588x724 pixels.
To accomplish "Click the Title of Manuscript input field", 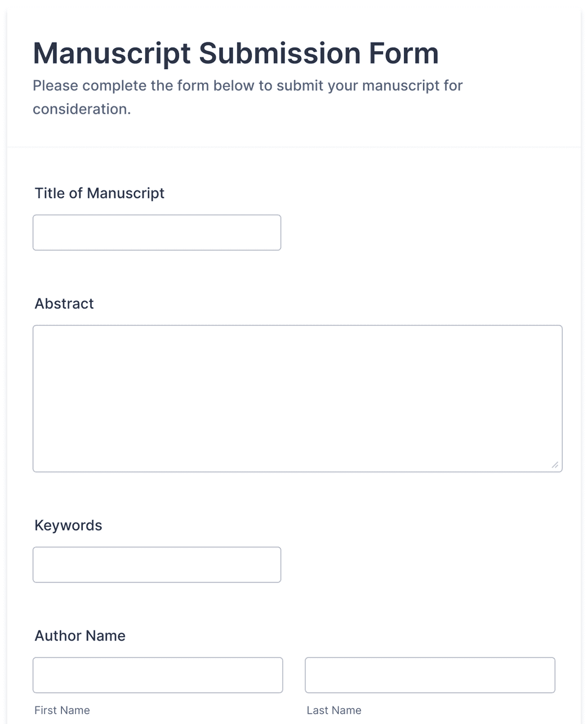I will pos(157,232).
